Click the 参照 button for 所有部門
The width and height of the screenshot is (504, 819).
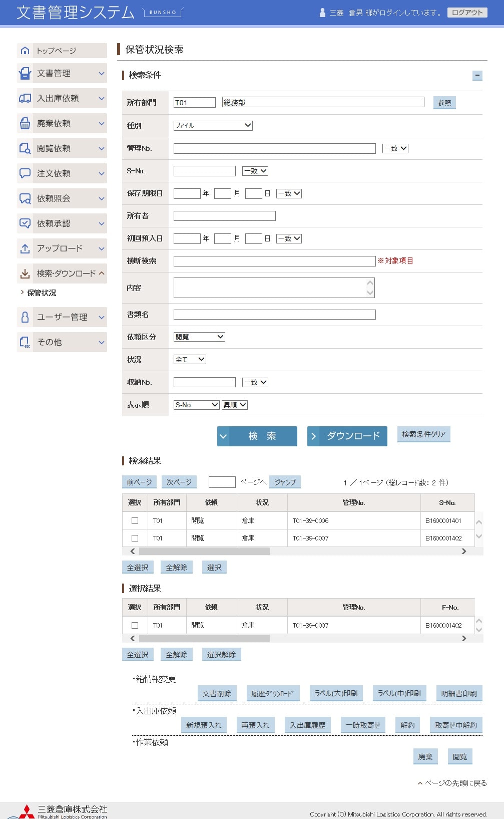click(x=444, y=103)
